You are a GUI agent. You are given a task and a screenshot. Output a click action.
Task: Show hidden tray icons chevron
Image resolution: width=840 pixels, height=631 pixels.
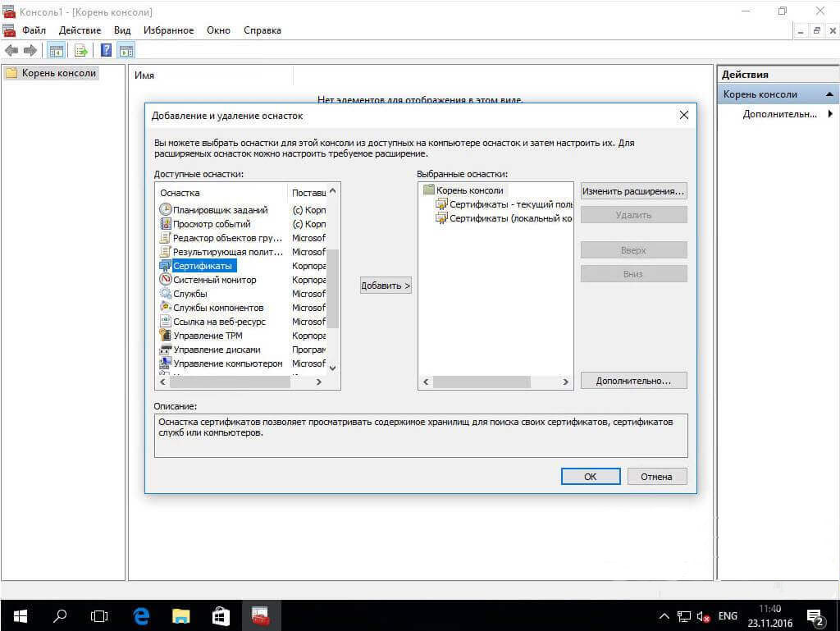pos(664,616)
